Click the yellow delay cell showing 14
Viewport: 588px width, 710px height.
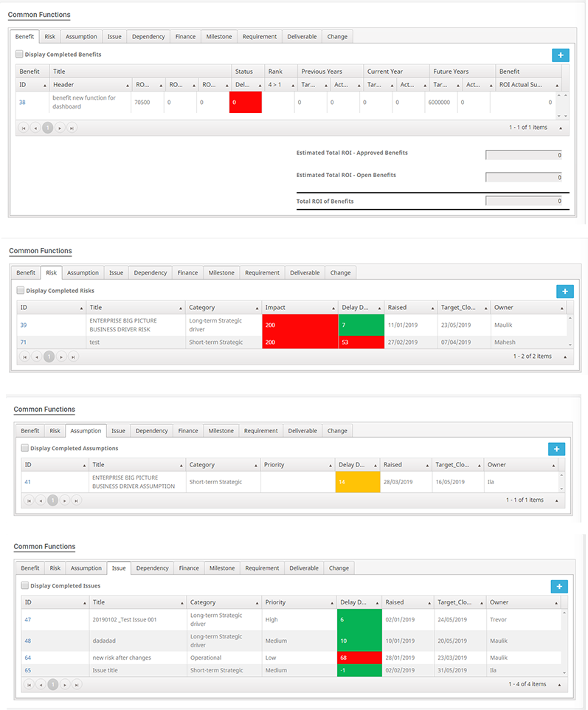tap(357, 481)
